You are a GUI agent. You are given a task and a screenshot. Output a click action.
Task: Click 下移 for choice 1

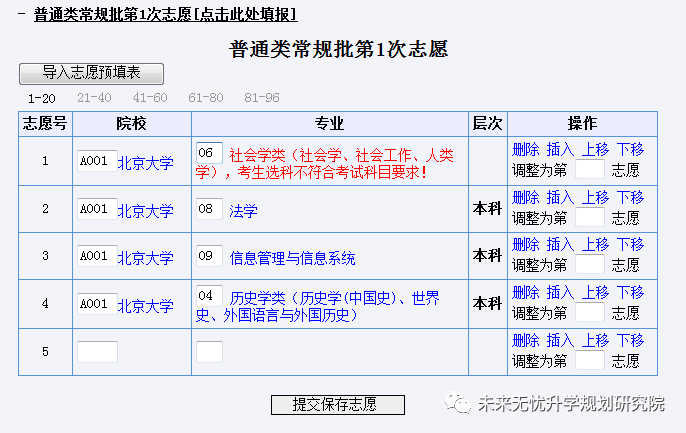pyautogui.click(x=630, y=150)
